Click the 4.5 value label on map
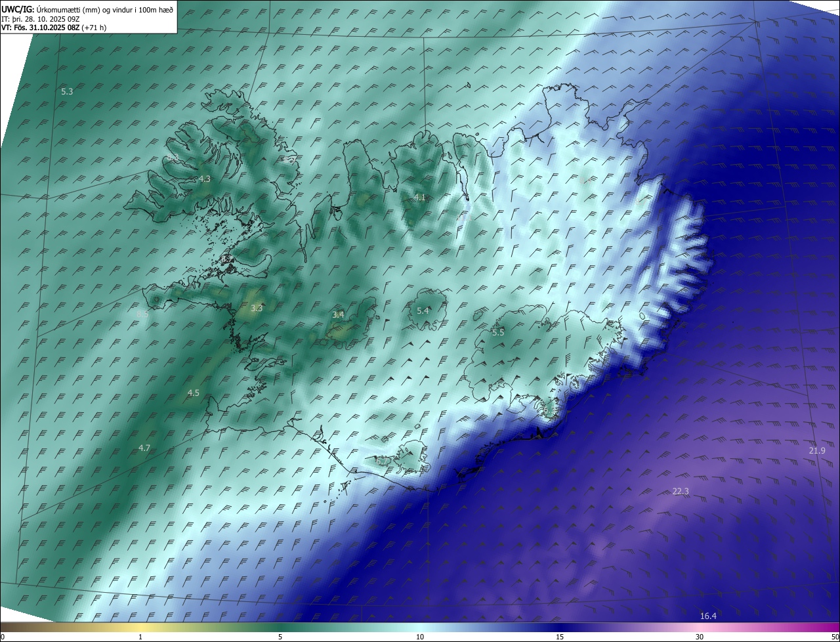 [193, 393]
